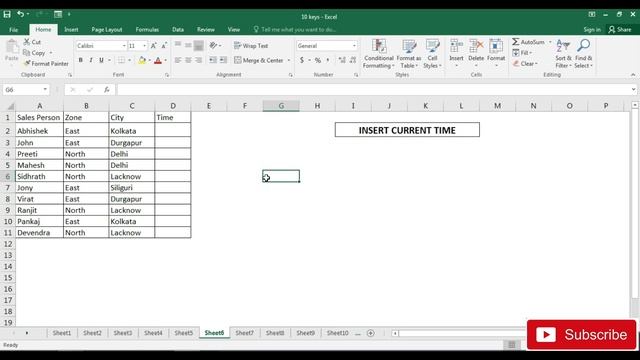This screenshot has width=640, height=360.
Task: Apply font color with the red A
Action: pos(158,60)
